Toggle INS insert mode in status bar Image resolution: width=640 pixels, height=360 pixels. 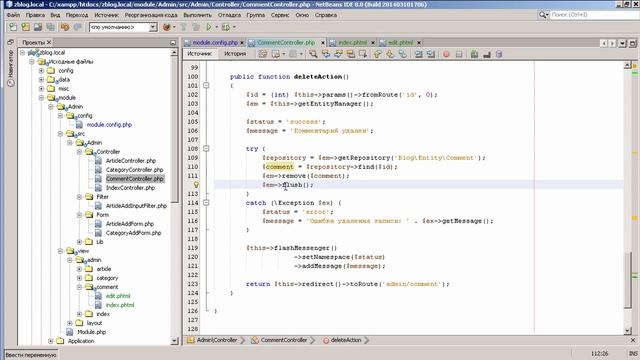coord(633,353)
